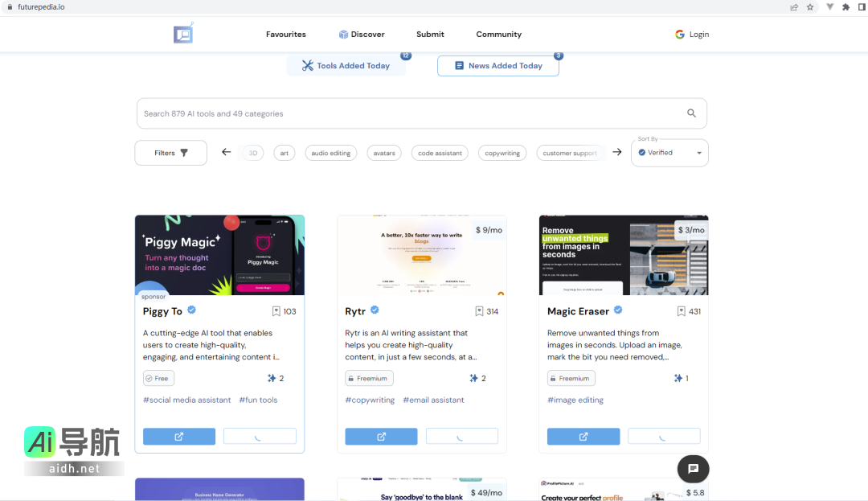Bookmark the Piggy To tool
Image resolution: width=868 pixels, height=501 pixels.
point(276,312)
